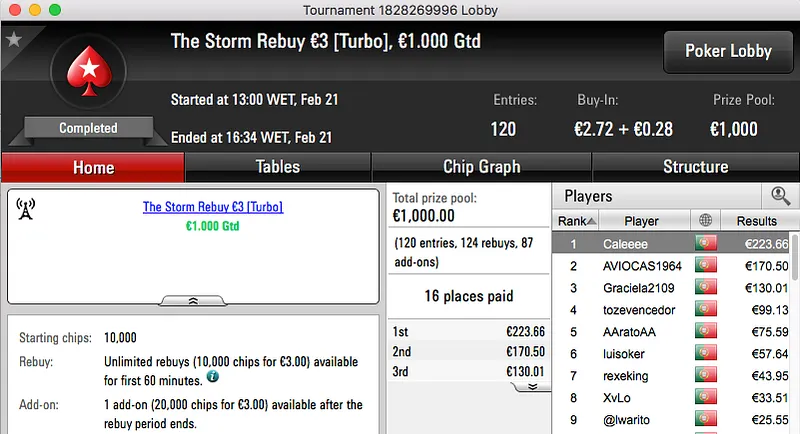Screen dimensions: 800x434
Task: Click the favorite star icon in corner
Action: tap(13, 39)
